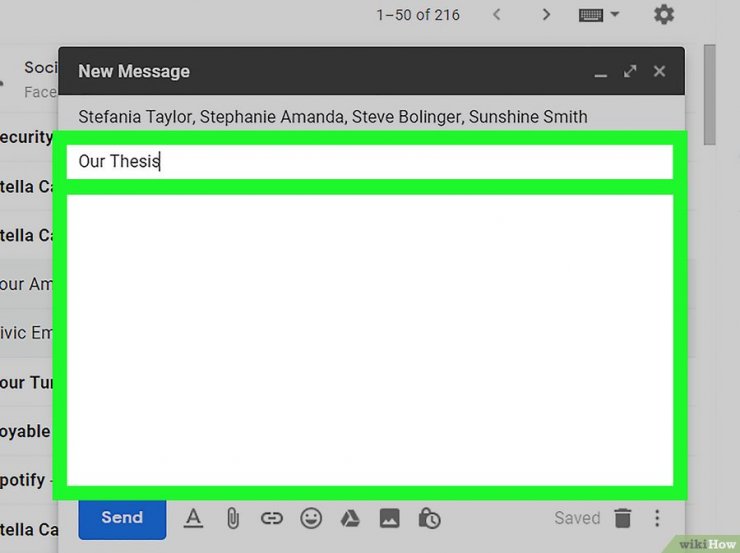Viewport: 740px width, 553px height.
Task: Click the subject field containing Our Thesis
Action: click(x=369, y=161)
